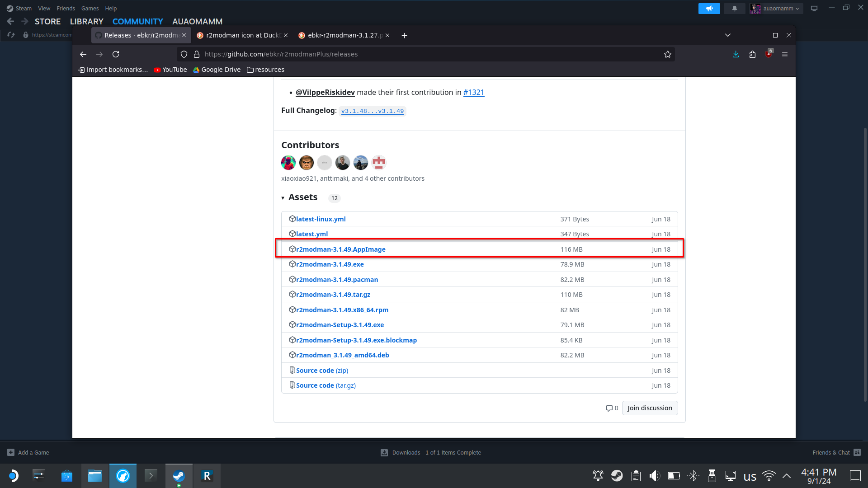Show site tracking protection shield

(x=184, y=54)
